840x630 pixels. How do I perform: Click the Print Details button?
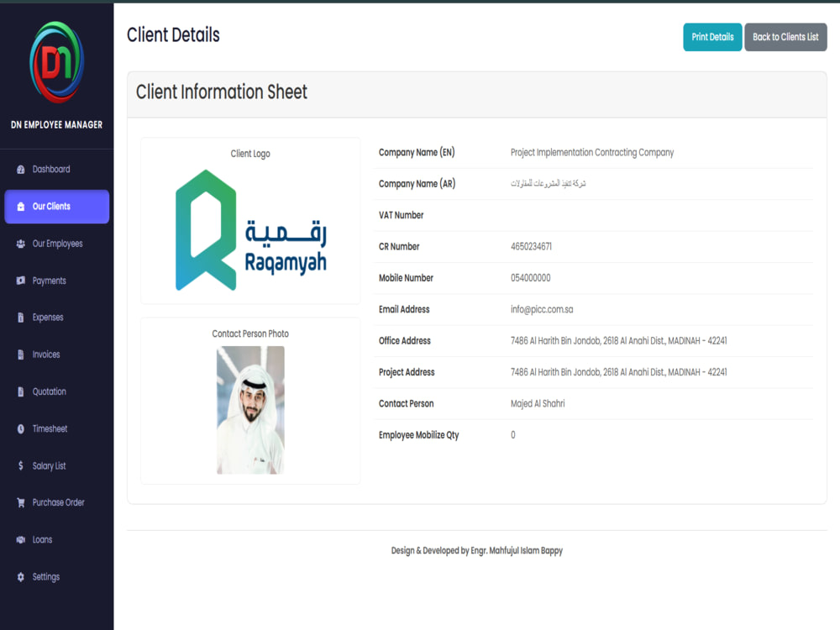click(x=712, y=37)
